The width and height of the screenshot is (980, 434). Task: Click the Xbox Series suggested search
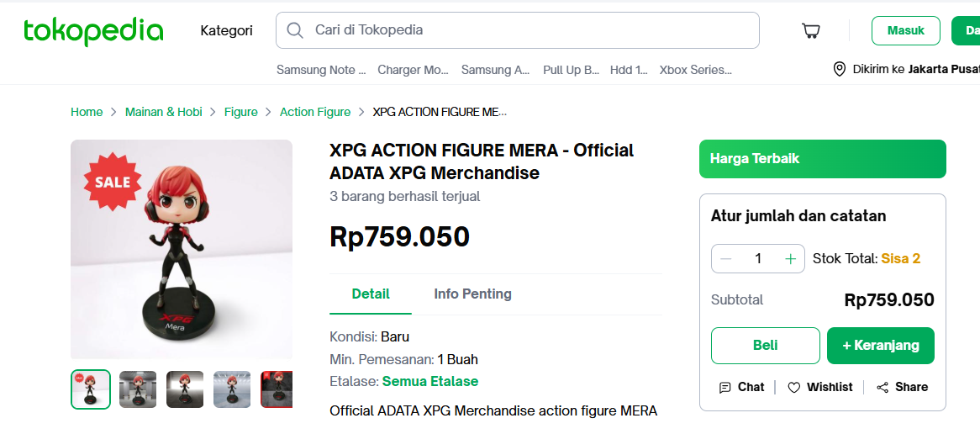point(695,70)
